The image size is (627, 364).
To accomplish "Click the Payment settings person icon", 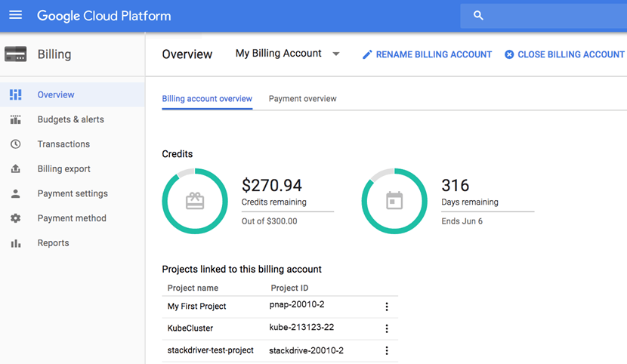I will pyautogui.click(x=16, y=194).
